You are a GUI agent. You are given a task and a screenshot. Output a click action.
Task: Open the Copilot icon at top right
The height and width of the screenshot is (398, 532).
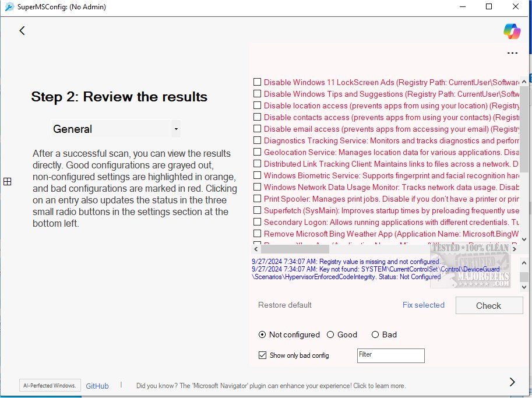pos(512,31)
